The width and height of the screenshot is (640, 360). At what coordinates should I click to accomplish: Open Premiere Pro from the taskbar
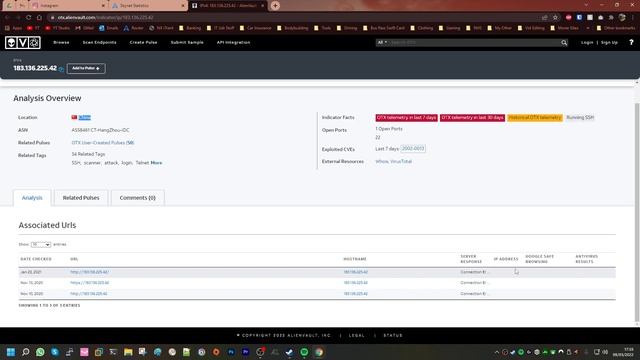[x=245, y=352]
